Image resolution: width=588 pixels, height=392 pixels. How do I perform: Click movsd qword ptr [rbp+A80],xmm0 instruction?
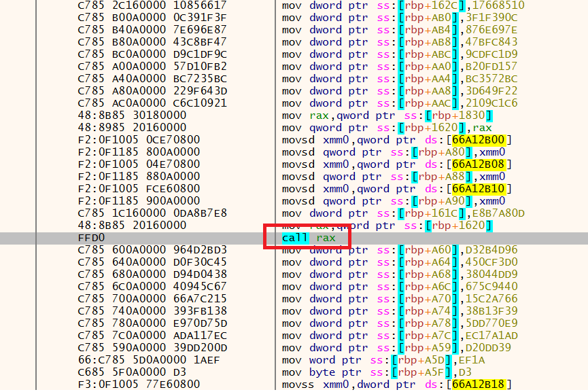(x=394, y=152)
